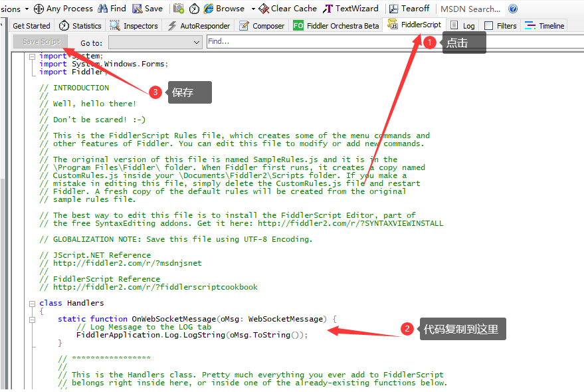Launch the Browse button with IE icon
This screenshot has width=584, height=392.
pos(224,9)
